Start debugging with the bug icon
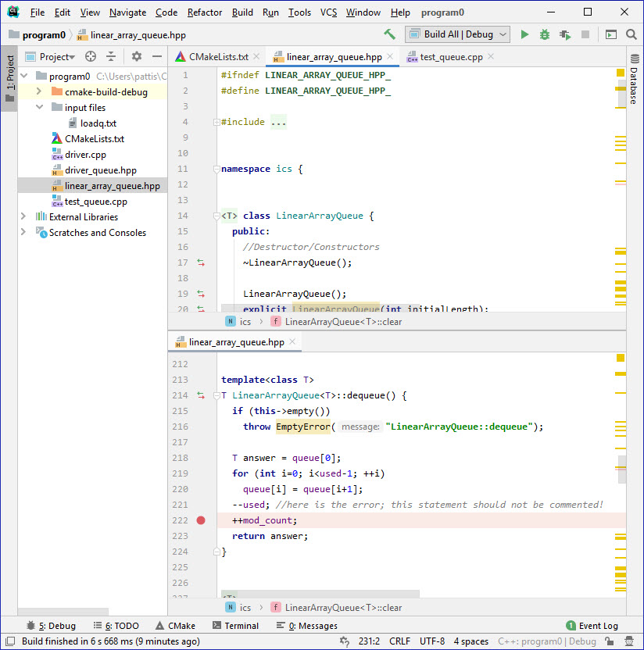Viewport: 644px width, 650px height. pyautogui.click(x=545, y=34)
